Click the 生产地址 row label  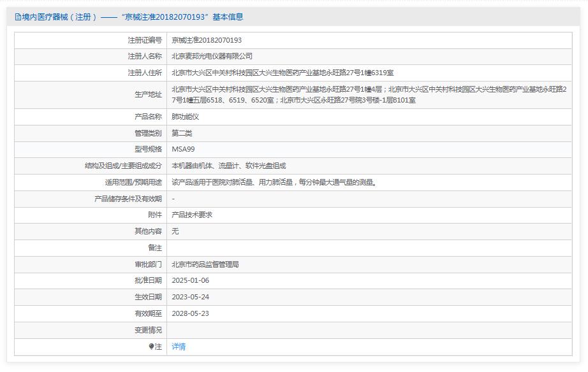click(x=148, y=95)
